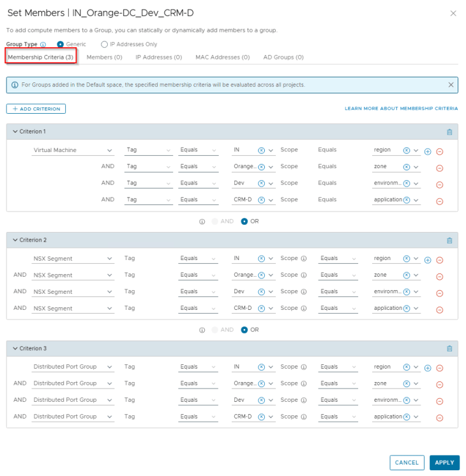The height and width of the screenshot is (476, 466).
Task: Choose the IP Addresses Only radio option
Action: pos(105,45)
